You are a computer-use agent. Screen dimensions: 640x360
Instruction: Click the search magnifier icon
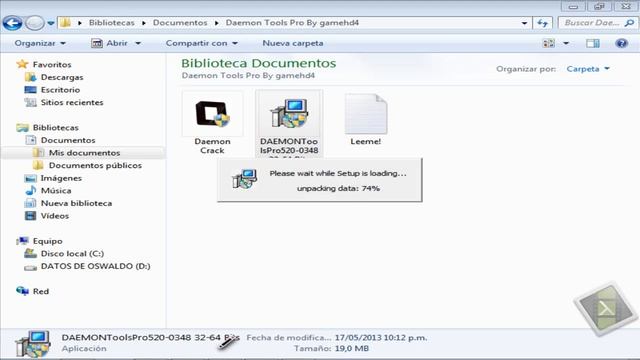(x=629, y=23)
